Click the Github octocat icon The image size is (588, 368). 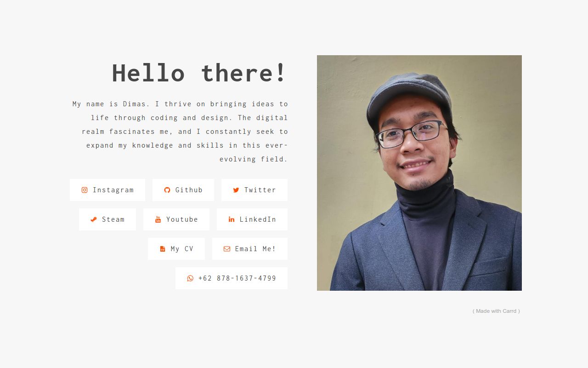point(167,190)
